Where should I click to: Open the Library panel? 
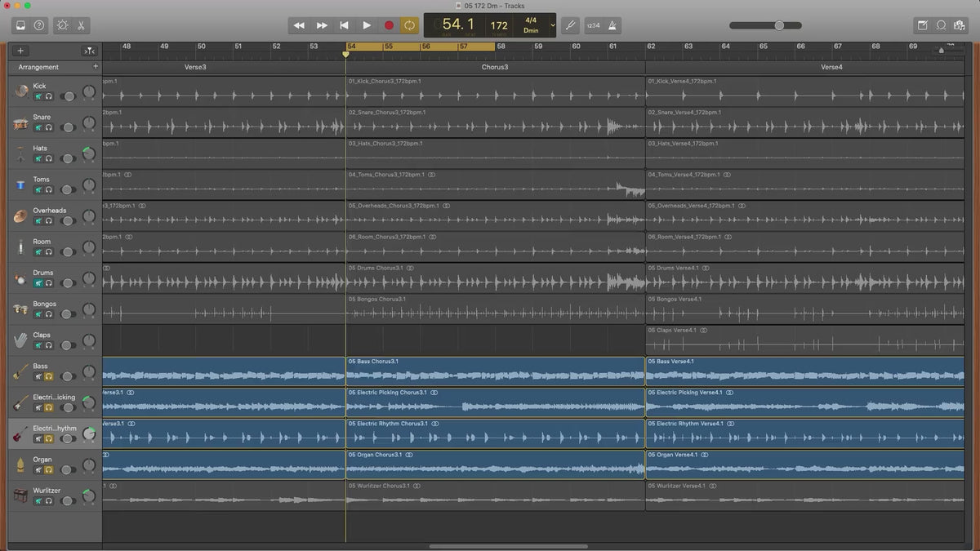tap(20, 25)
